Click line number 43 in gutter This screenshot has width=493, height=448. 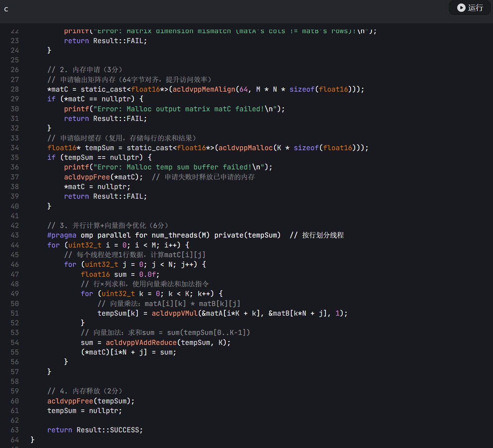15,235
